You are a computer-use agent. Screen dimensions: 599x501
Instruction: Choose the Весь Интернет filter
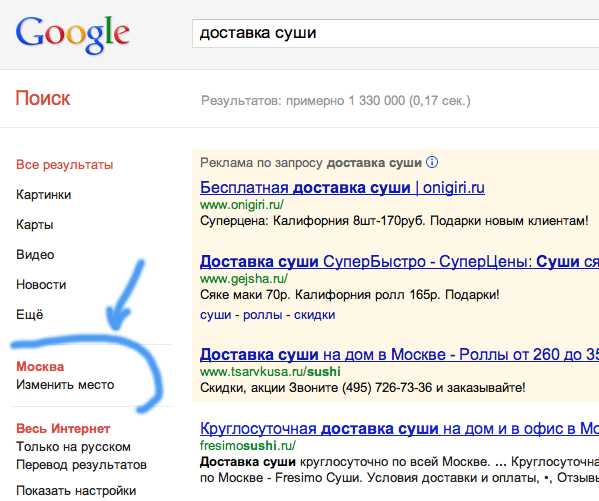click(63, 429)
